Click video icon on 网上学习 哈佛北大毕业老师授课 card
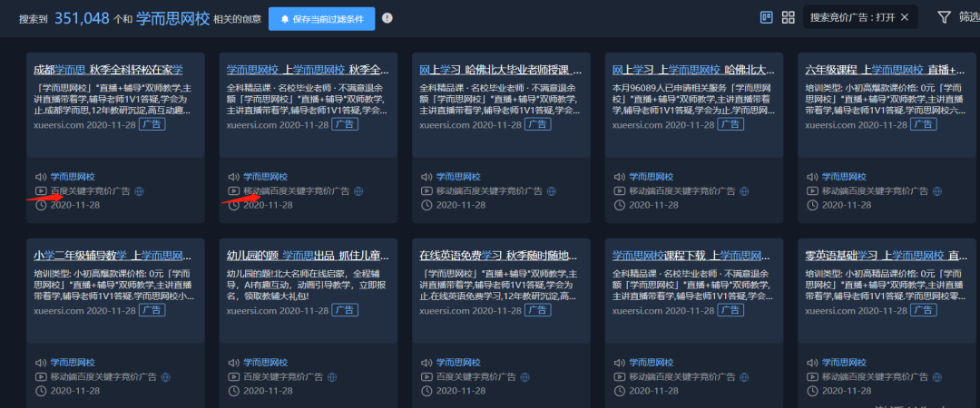 coord(426,191)
